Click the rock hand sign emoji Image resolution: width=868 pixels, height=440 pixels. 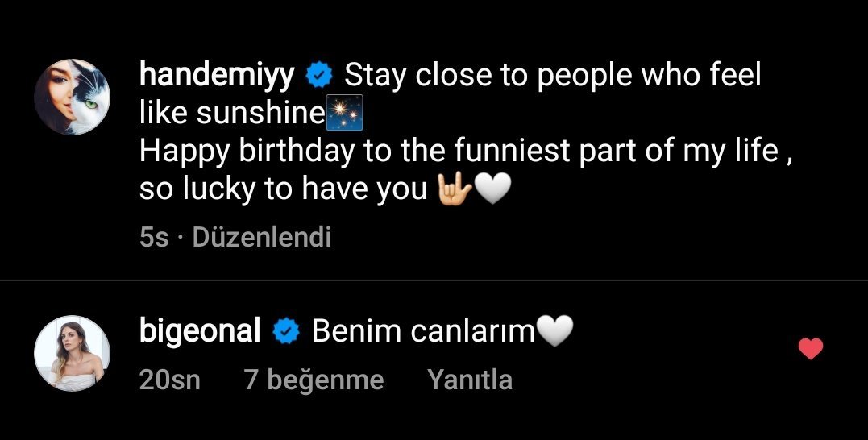coord(455,190)
